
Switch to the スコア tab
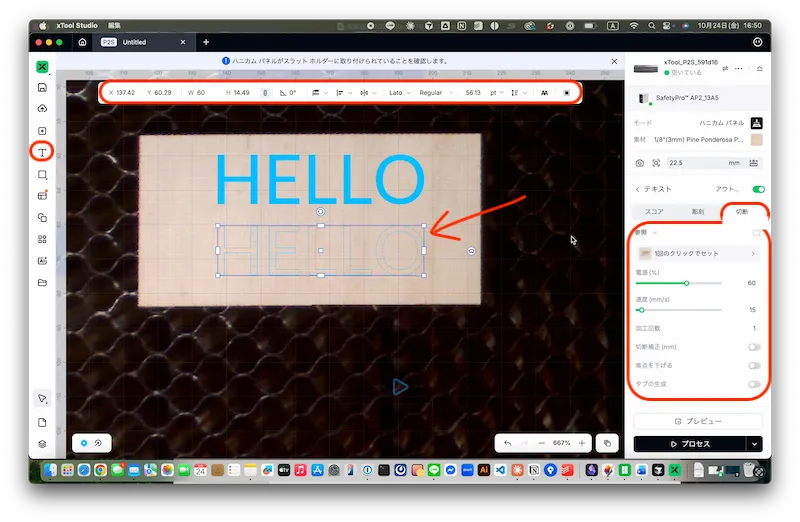(x=655, y=212)
